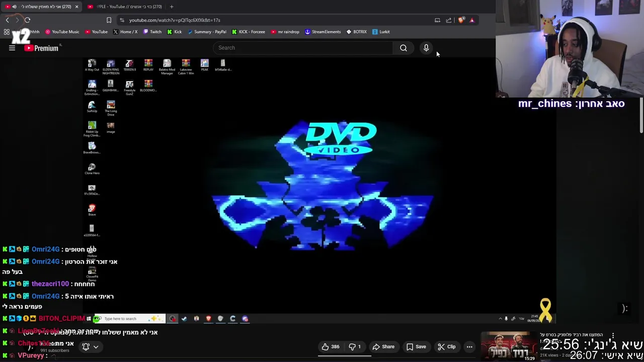This screenshot has height=362, width=644.
Task: Open options menu for the recommended video
Action: [613, 335]
